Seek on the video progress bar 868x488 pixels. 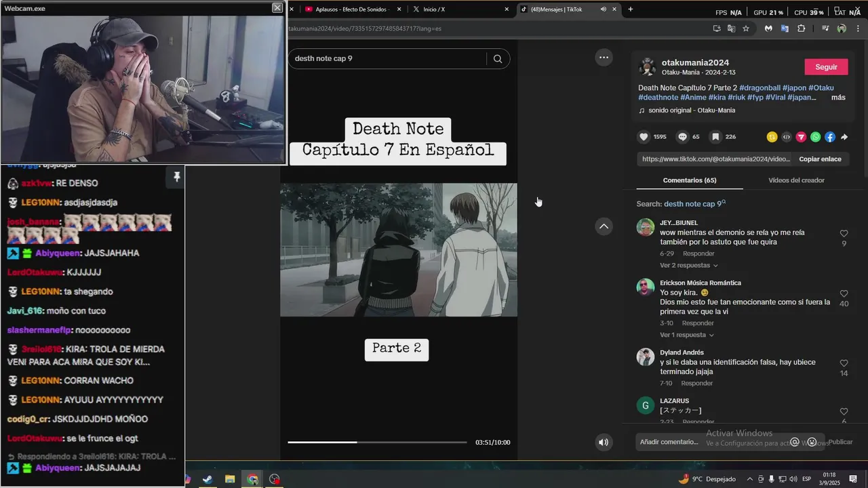click(x=377, y=443)
